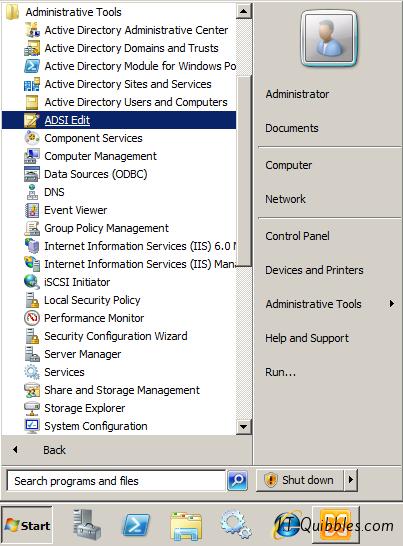Open Performance Monitor text entry
Viewport: 403px width, 546px height.
[94, 318]
